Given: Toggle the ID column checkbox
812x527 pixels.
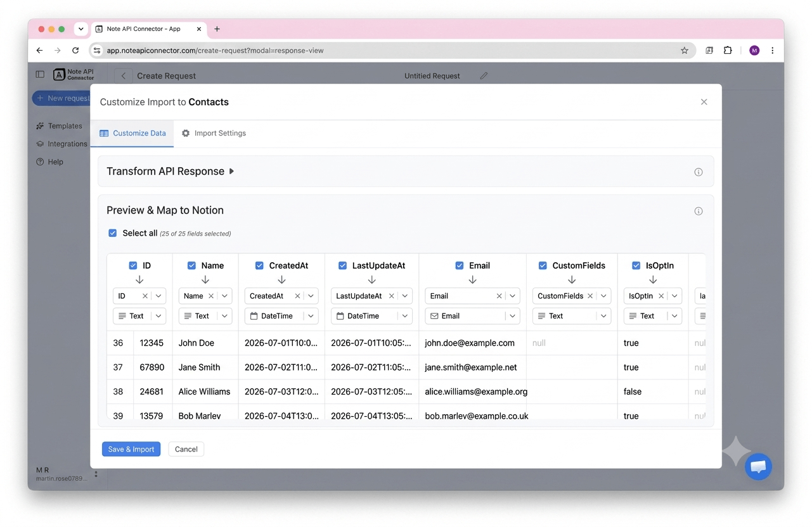Looking at the screenshot, I should pos(133,265).
